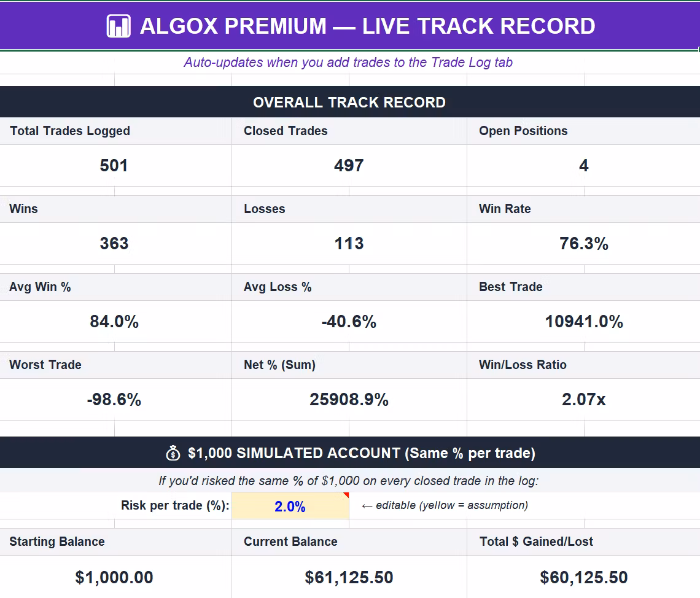The image size is (700, 598).
Task: Click the bar chart icon in title banner
Action: (119, 26)
